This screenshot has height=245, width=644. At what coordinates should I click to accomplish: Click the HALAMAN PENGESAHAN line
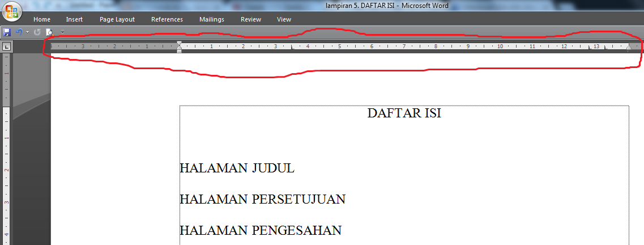point(261,230)
